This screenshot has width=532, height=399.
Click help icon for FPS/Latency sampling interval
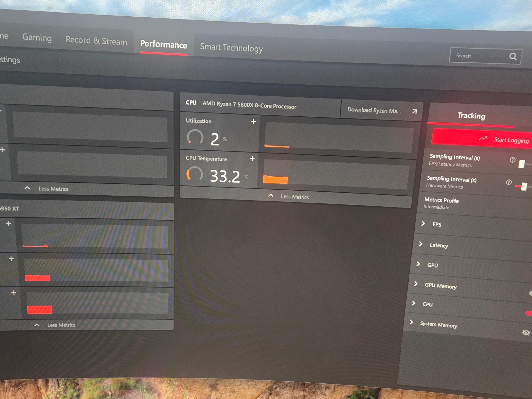pos(512,160)
